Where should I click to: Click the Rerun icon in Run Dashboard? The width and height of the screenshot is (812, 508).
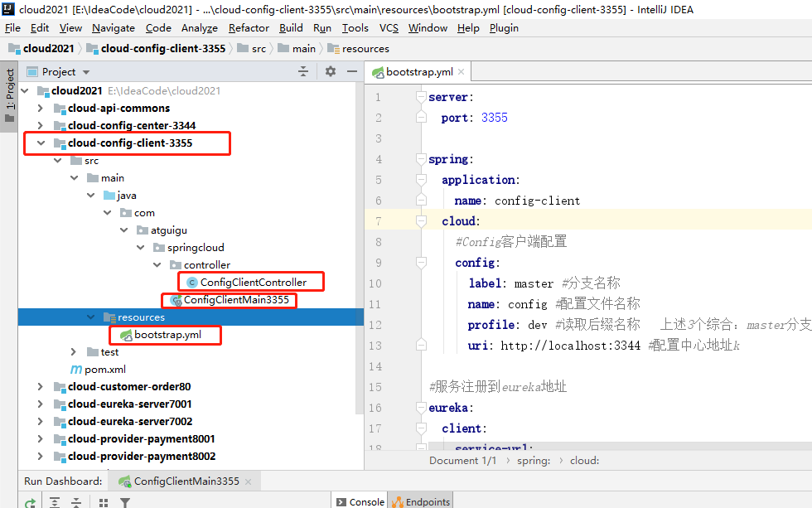click(x=30, y=502)
